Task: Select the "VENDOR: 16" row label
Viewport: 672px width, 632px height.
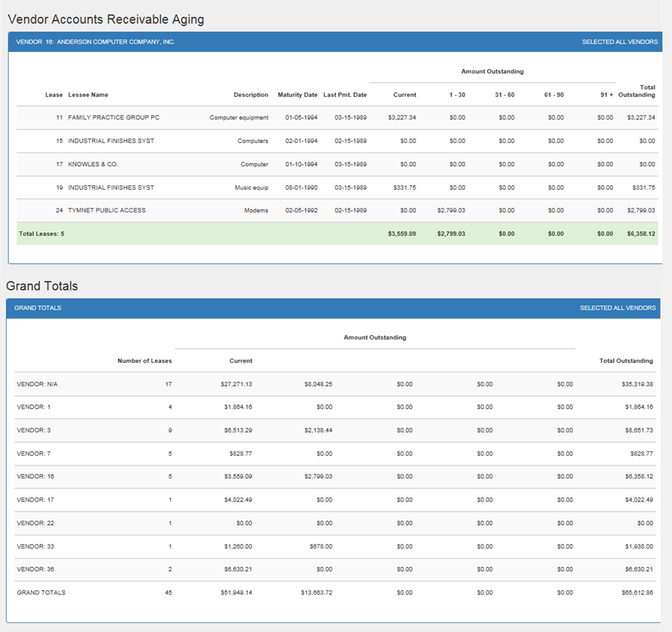Action: (36, 476)
